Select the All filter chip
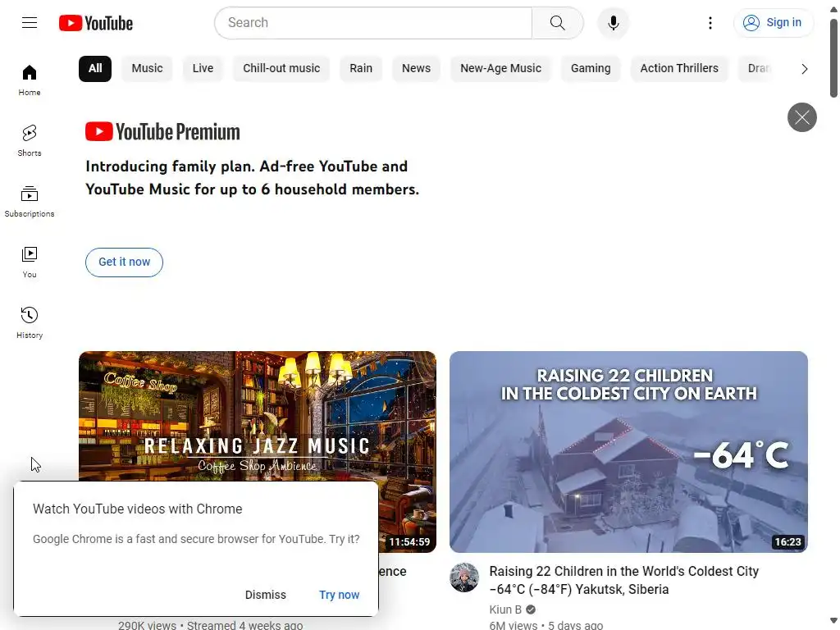The height and width of the screenshot is (630, 840). (x=95, y=69)
